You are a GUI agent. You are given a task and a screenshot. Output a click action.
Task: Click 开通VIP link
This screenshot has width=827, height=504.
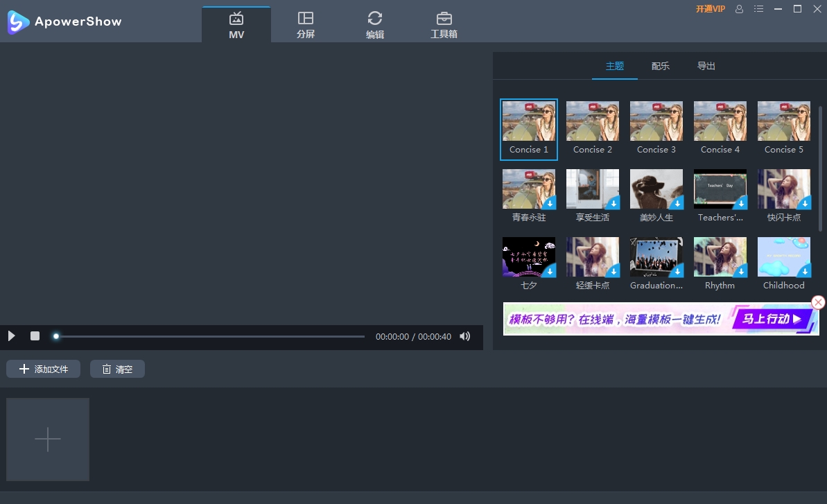[x=710, y=9]
